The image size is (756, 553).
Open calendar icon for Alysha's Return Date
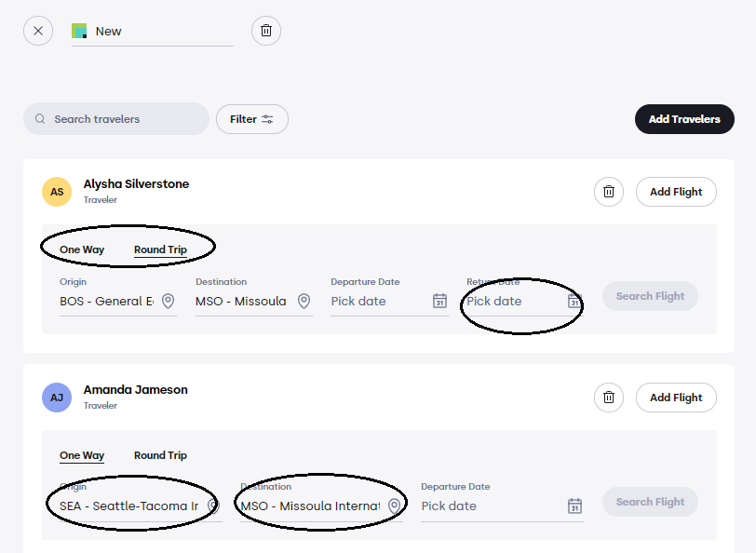tap(574, 301)
